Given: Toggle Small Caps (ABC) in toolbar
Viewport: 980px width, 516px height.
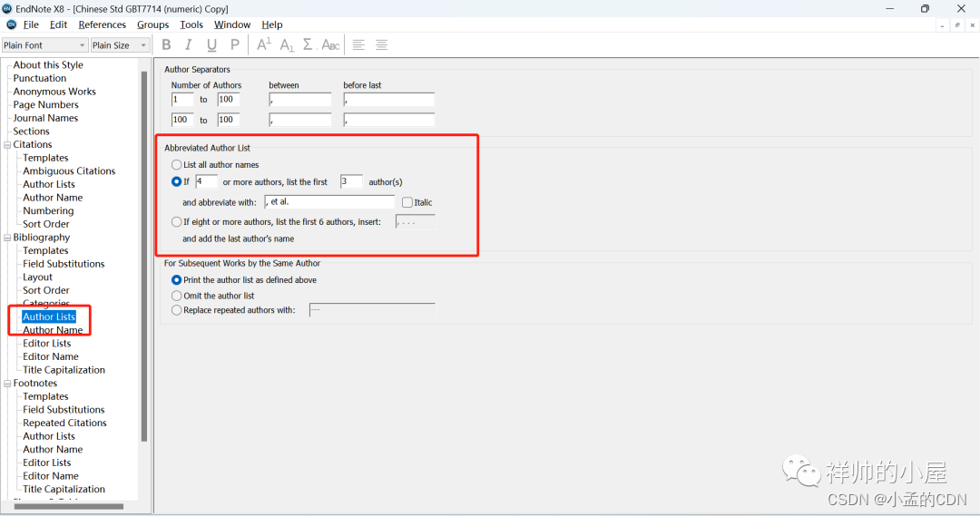Looking at the screenshot, I should (x=330, y=45).
